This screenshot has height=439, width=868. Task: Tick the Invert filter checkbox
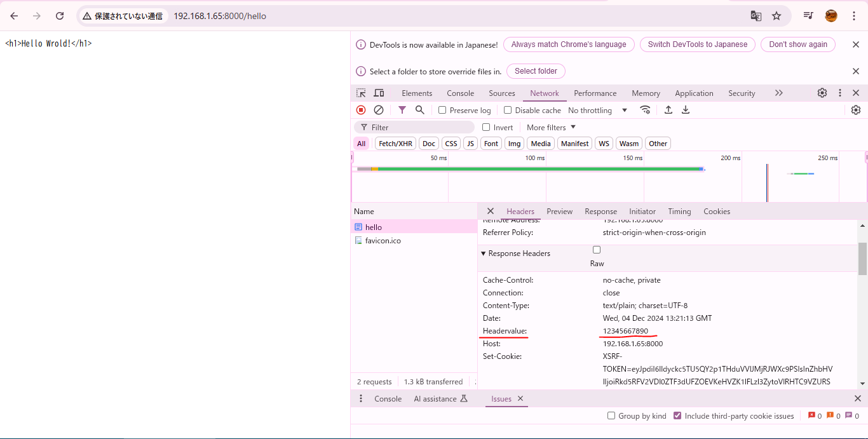coord(486,127)
